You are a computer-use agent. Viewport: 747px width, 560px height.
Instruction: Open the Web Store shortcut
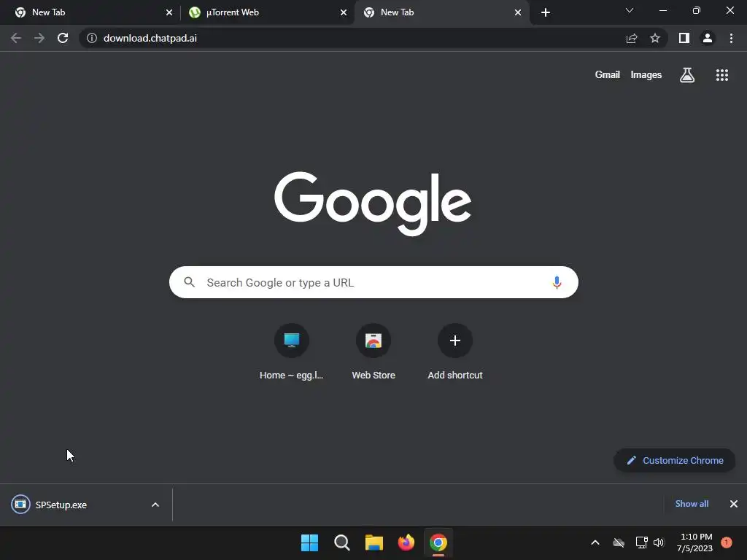click(373, 352)
